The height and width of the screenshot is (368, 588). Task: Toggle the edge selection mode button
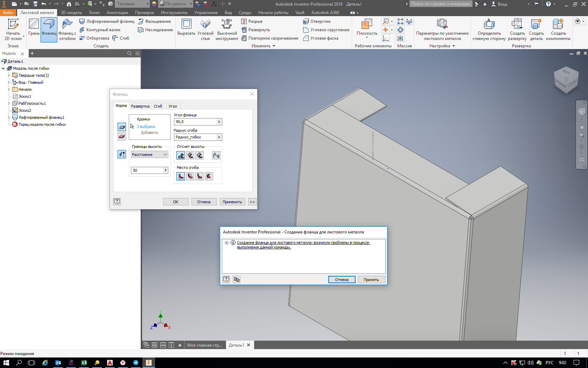point(122,127)
